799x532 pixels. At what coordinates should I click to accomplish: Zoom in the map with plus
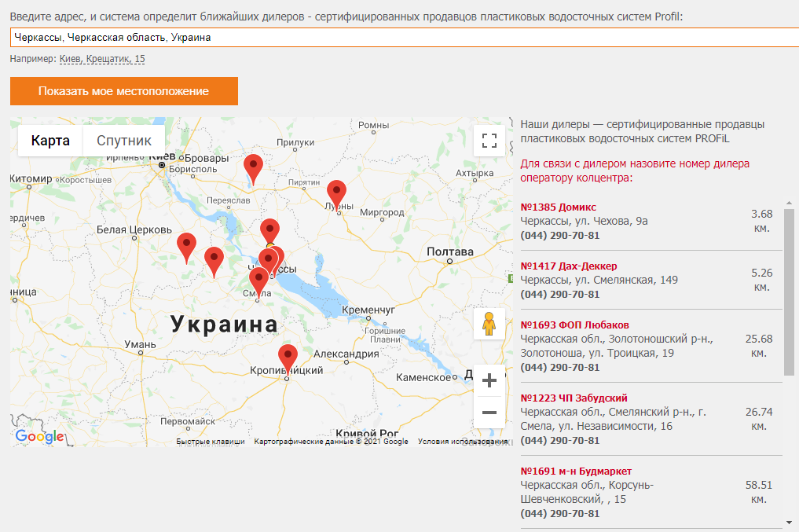point(489,380)
